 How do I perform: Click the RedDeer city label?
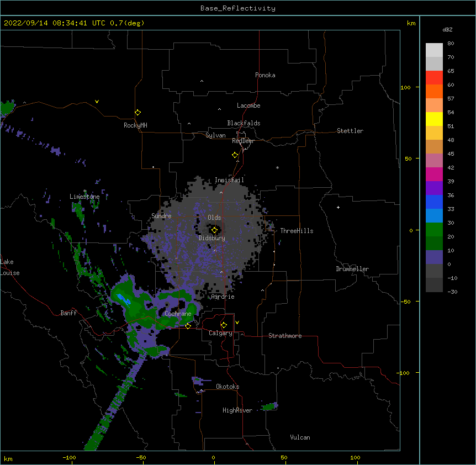click(x=243, y=141)
